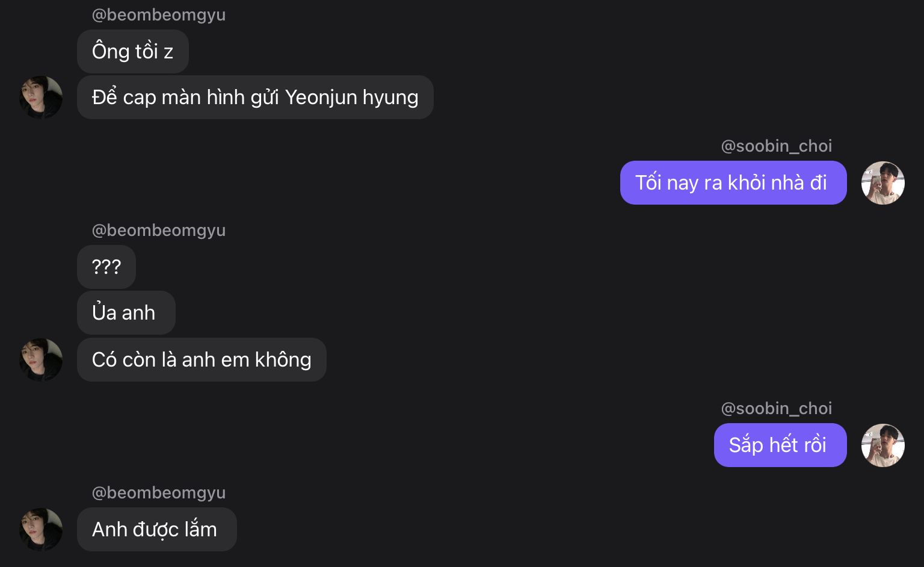Click the @beombeomgyu username above 'Anh được lắm'
The image size is (924, 567).
[158, 493]
